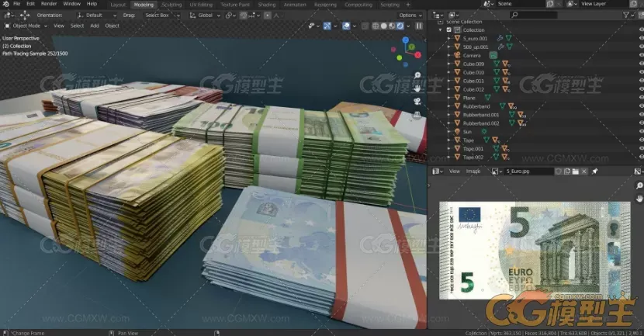Click the pin icon in the image editor
The image size is (644, 336).
594,171
